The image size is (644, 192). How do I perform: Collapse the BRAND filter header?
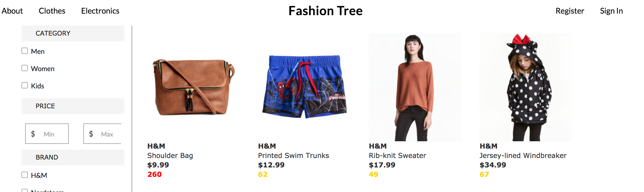[x=73, y=157]
